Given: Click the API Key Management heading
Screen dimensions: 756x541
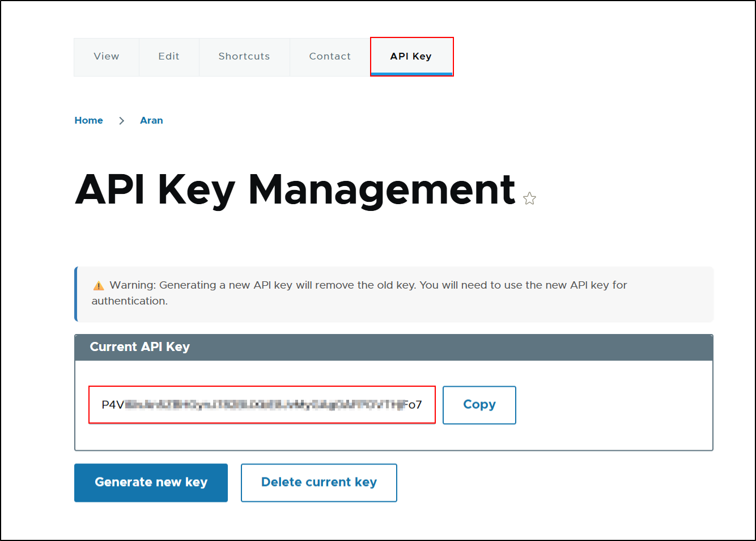Looking at the screenshot, I should [x=295, y=190].
